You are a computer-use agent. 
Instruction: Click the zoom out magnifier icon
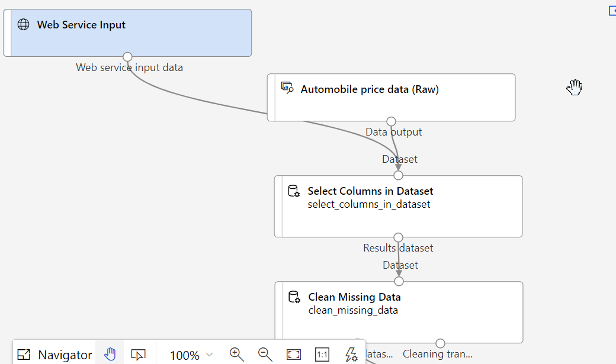(x=265, y=354)
